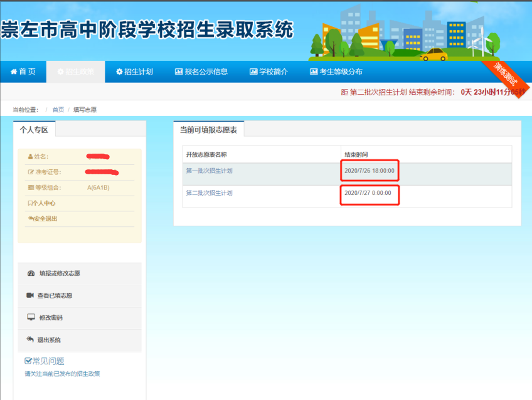The height and width of the screenshot is (400, 532).
Task: Click the chart icon beside 学校简介
Action: (x=253, y=72)
